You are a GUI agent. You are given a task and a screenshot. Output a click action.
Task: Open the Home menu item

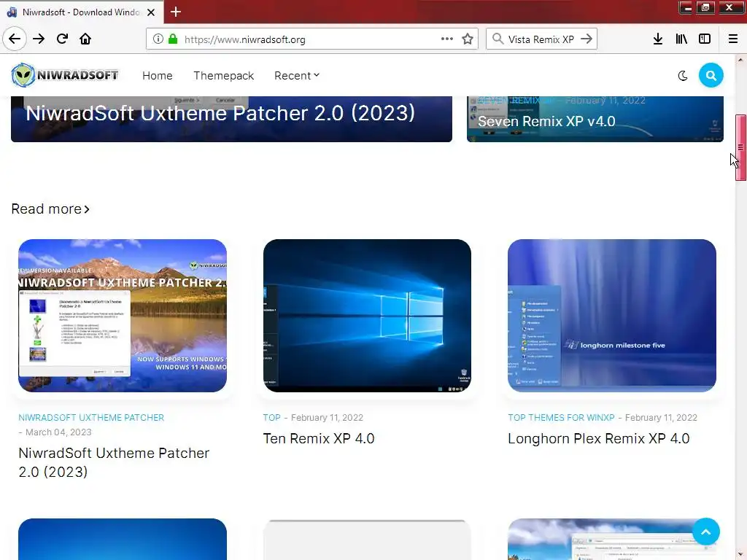coord(158,76)
